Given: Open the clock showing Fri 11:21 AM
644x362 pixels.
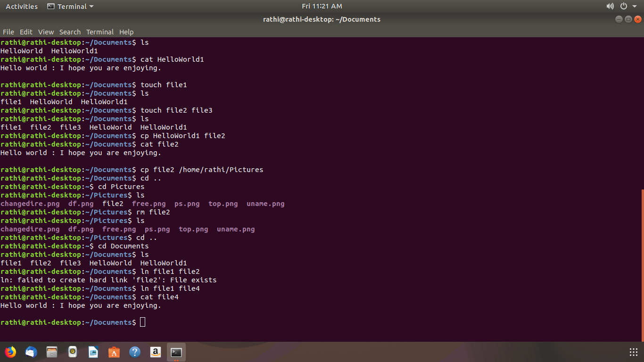Looking at the screenshot, I should click(322, 6).
